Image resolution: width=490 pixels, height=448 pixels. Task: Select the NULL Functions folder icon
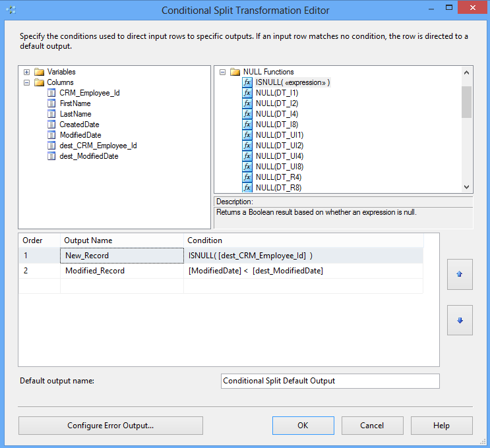click(235, 72)
